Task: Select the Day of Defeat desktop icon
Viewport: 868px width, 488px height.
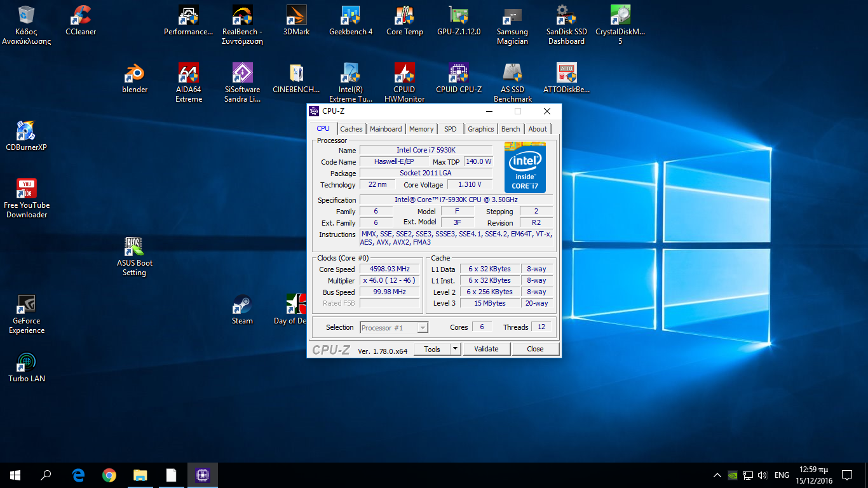Action: click(291, 310)
